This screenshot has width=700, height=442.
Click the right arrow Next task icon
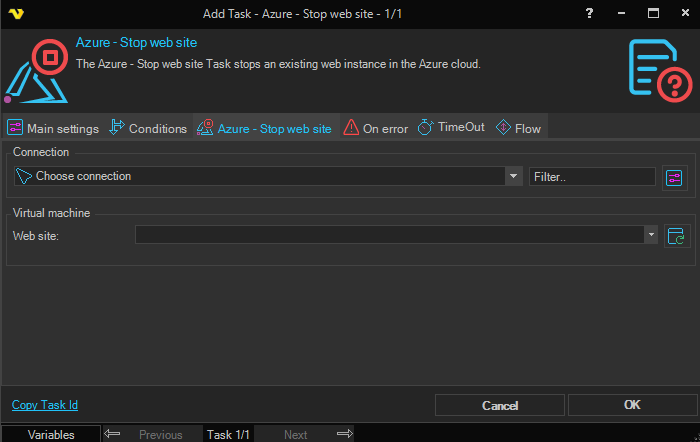(344, 434)
